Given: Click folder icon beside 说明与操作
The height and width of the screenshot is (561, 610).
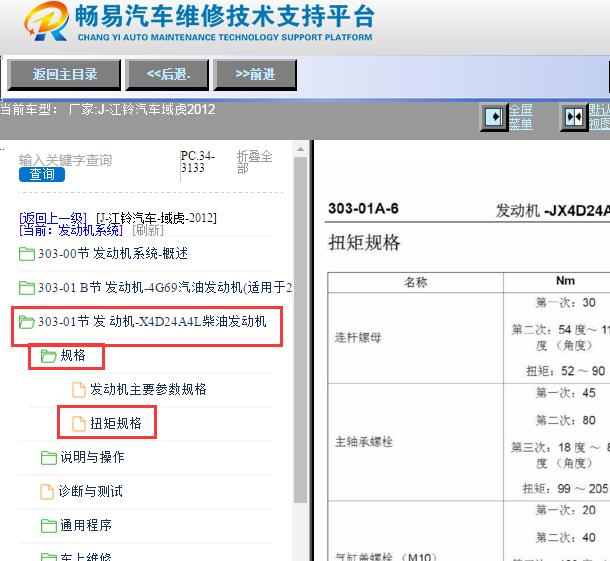Looking at the screenshot, I should (48, 458).
